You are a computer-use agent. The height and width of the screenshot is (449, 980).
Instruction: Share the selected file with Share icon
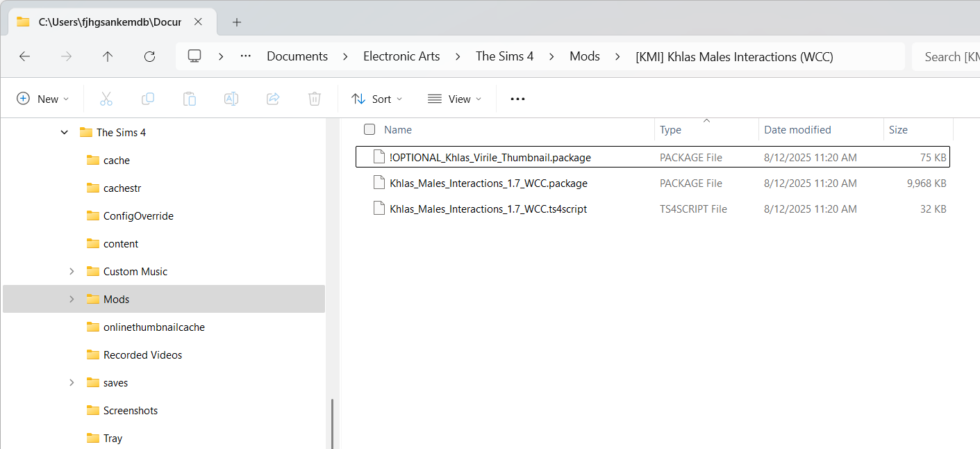point(272,99)
